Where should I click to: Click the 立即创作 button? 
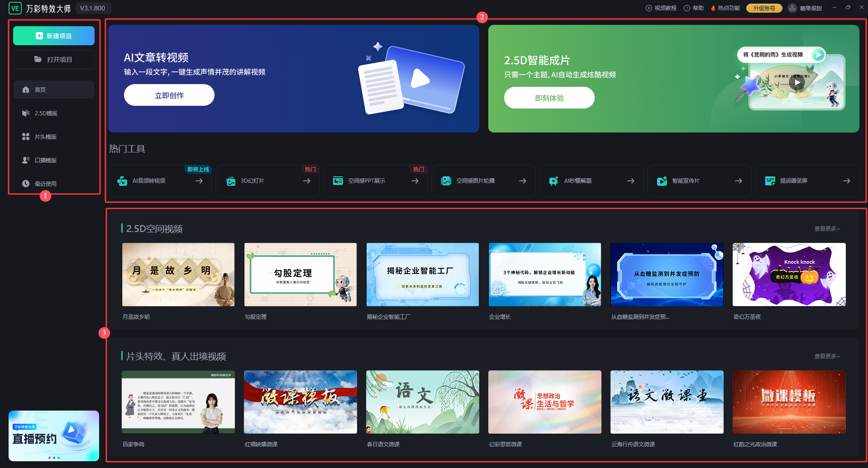click(169, 95)
